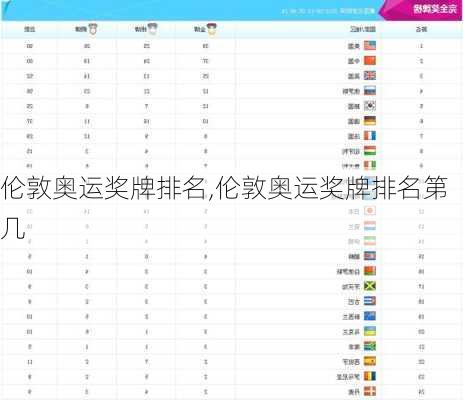463x400 pixels.
Task: Click the Cuba flag icon
Action: [x=370, y=301]
